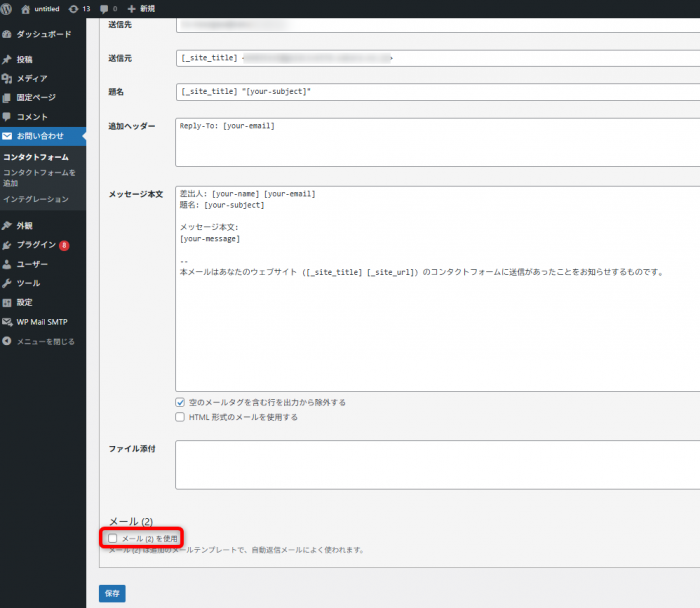Image resolution: width=700 pixels, height=608 pixels.
Task: Open the untitled site home icon
Action: coord(26,8)
